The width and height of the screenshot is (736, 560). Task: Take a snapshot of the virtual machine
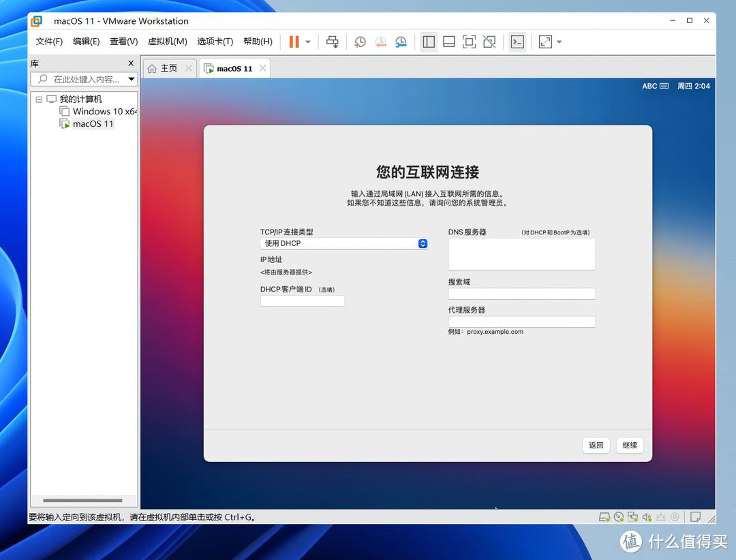pyautogui.click(x=360, y=42)
